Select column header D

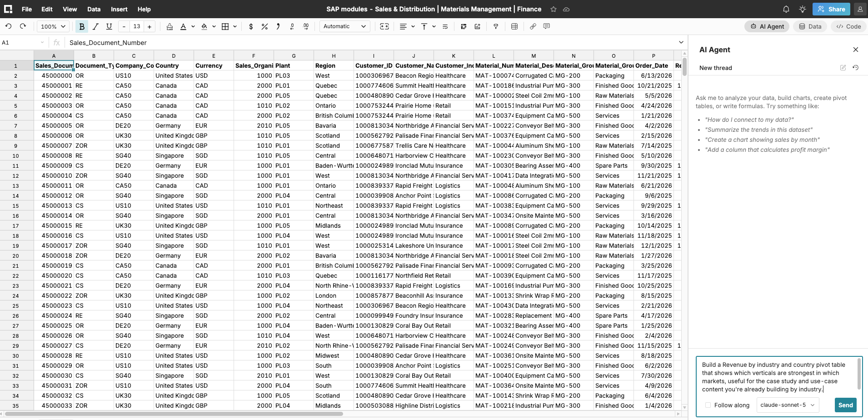[x=174, y=56]
